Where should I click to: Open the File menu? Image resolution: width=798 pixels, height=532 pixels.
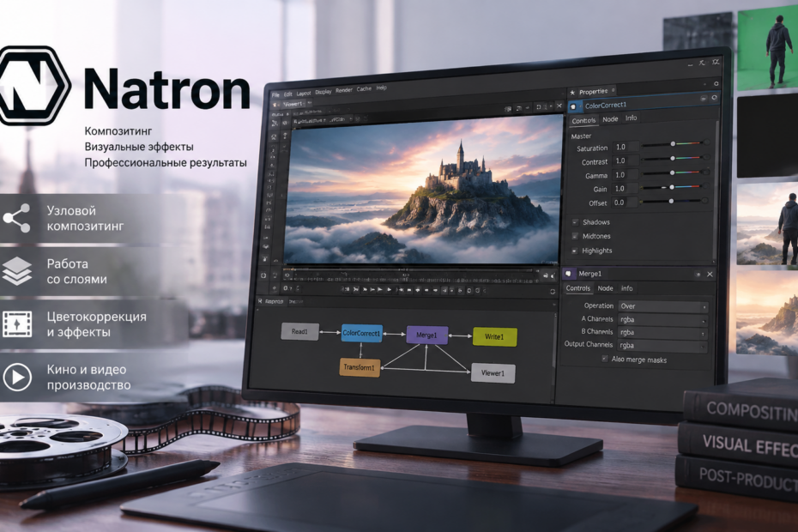click(x=275, y=94)
